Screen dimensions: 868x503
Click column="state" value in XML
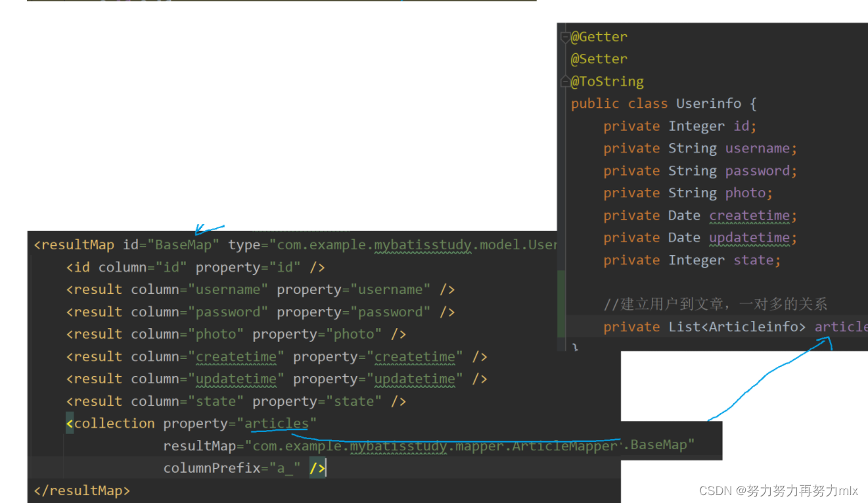coord(216,401)
